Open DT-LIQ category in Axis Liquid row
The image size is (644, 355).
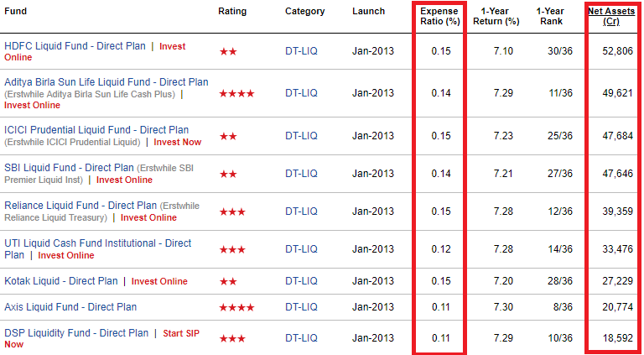(302, 307)
